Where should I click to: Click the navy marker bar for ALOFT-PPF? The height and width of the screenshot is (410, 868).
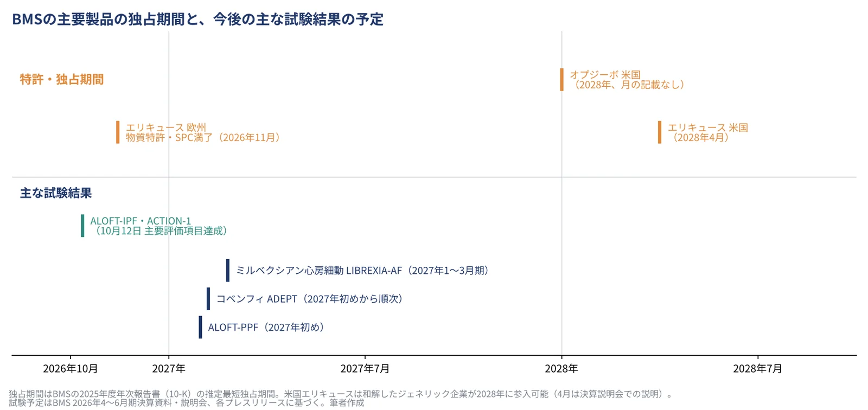point(200,327)
